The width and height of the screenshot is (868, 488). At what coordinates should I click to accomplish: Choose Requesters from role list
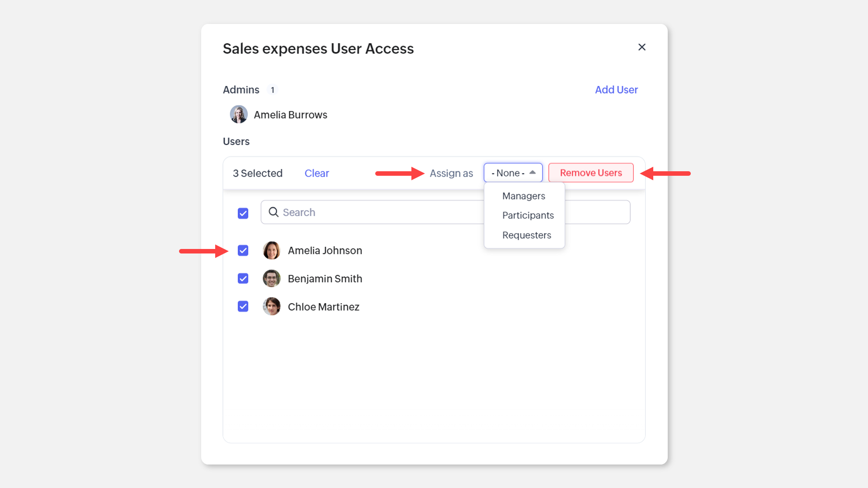click(526, 235)
